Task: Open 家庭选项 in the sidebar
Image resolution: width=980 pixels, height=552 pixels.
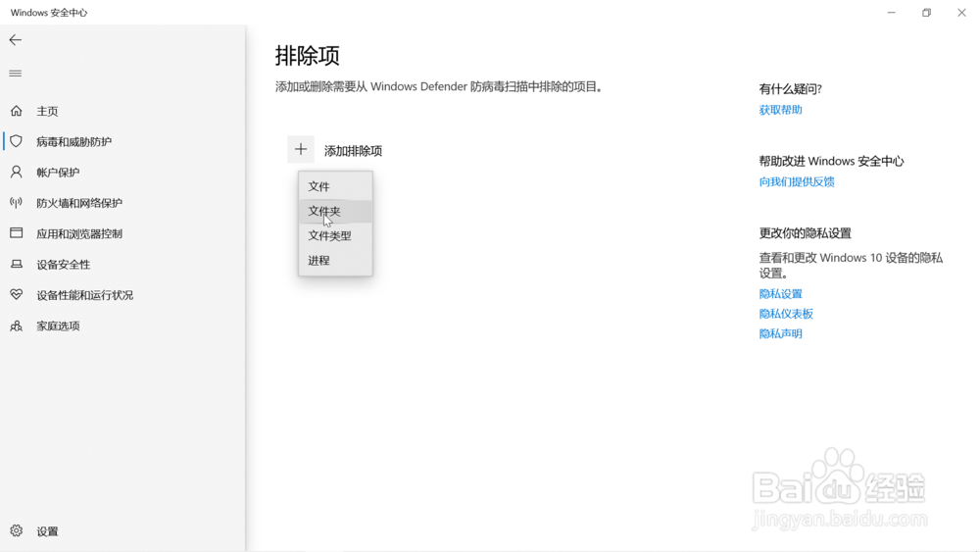Action: (x=58, y=326)
